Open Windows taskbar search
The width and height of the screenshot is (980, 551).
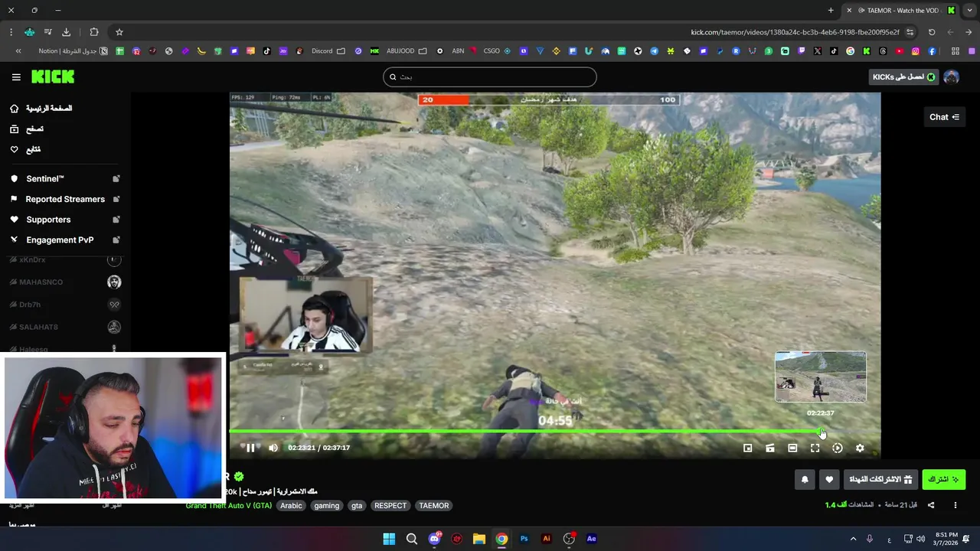coord(412,539)
